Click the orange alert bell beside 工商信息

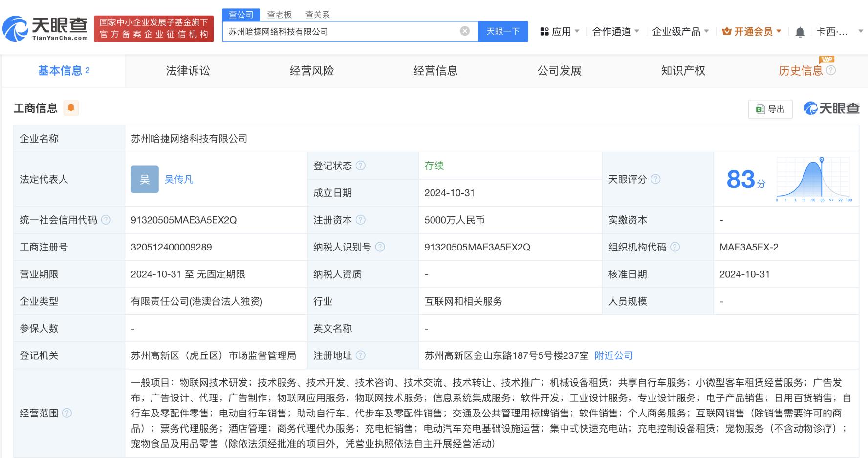pyautogui.click(x=71, y=108)
